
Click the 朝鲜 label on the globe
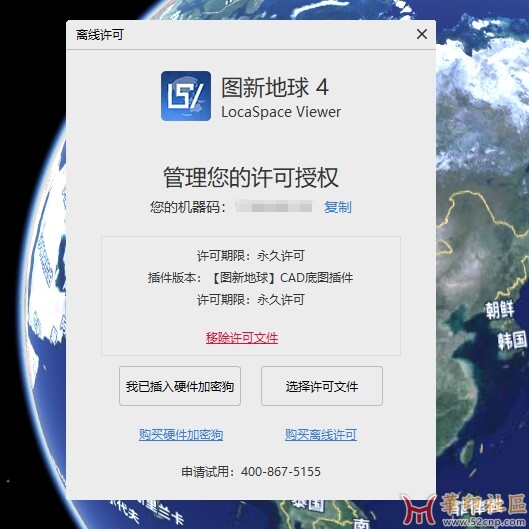coord(500,309)
